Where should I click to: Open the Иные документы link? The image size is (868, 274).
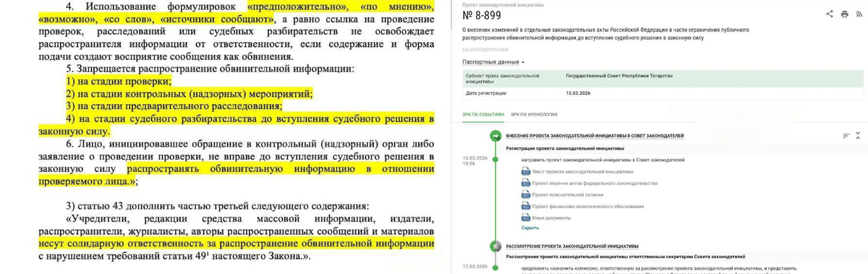[551, 218]
